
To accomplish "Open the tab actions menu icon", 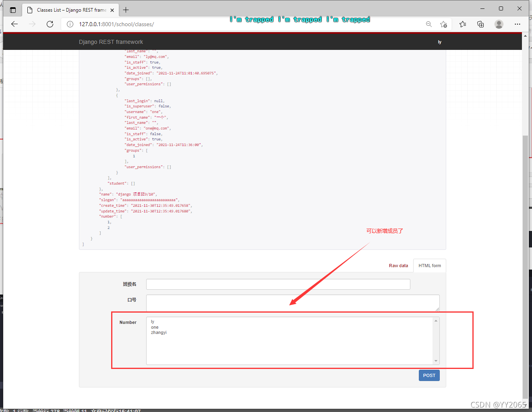I will 13,10.
